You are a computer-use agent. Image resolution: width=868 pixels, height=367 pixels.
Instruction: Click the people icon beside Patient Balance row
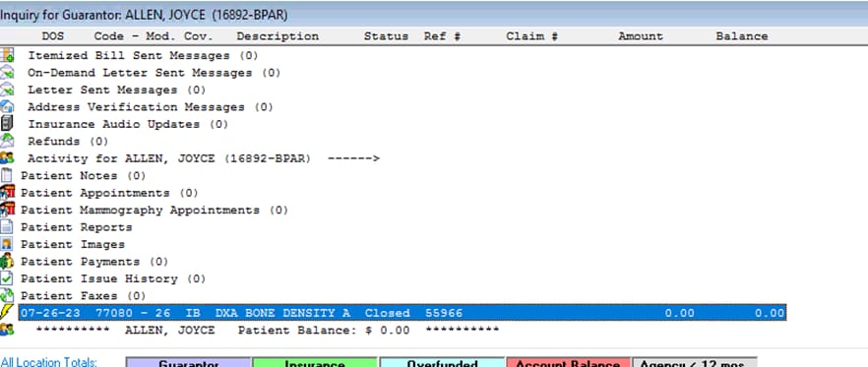tap(7, 330)
